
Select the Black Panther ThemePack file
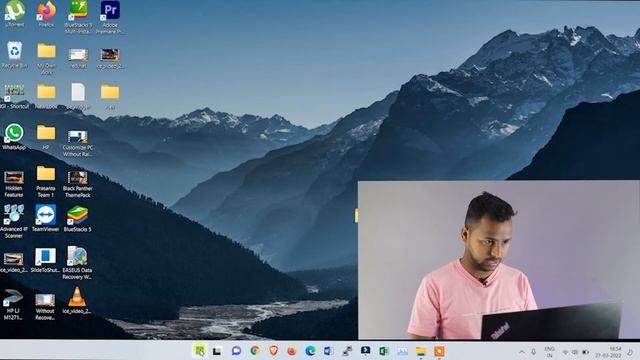78,184
